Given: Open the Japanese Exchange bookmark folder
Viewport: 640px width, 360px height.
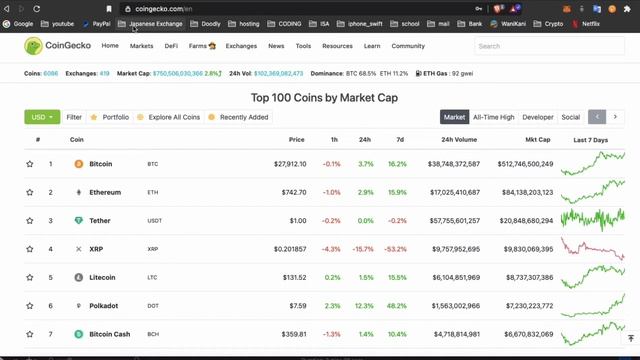Looking at the screenshot, I should [x=150, y=24].
